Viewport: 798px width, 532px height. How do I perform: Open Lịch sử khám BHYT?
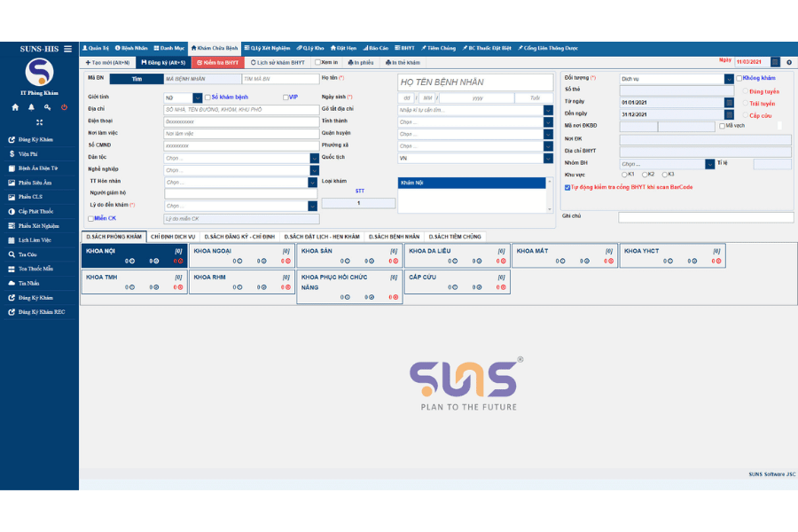point(278,63)
